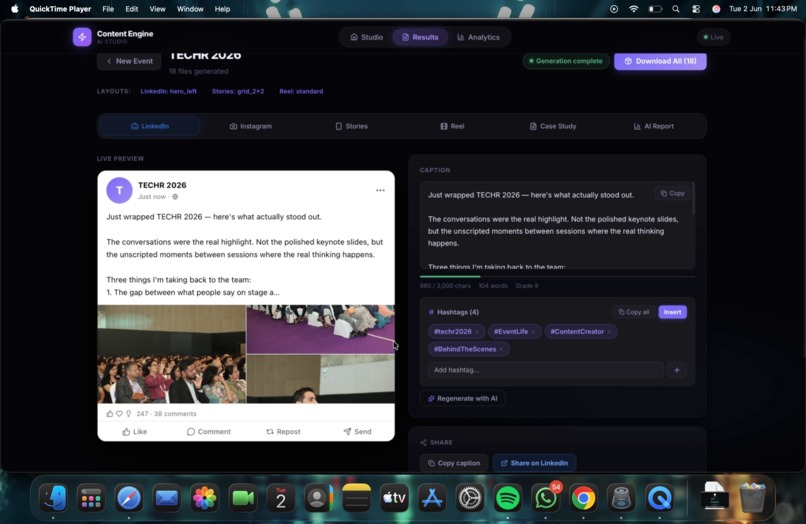Screen dimensions: 806x524
Task: Select the Instagram content tab
Action: click(x=250, y=126)
